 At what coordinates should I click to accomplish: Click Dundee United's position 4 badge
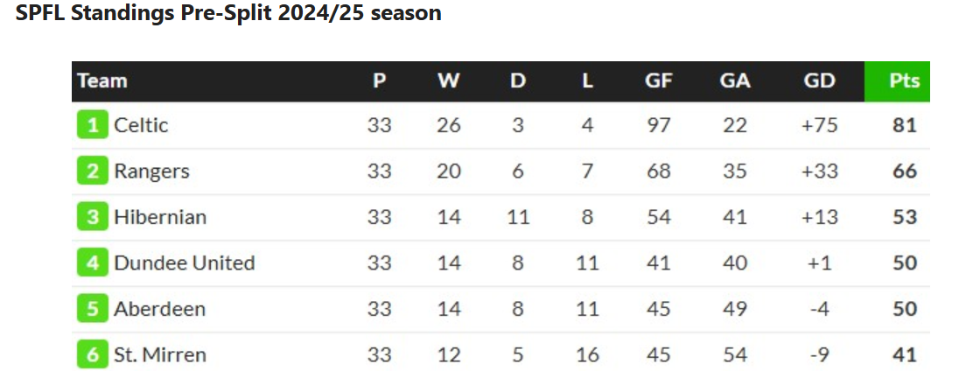coord(92,263)
